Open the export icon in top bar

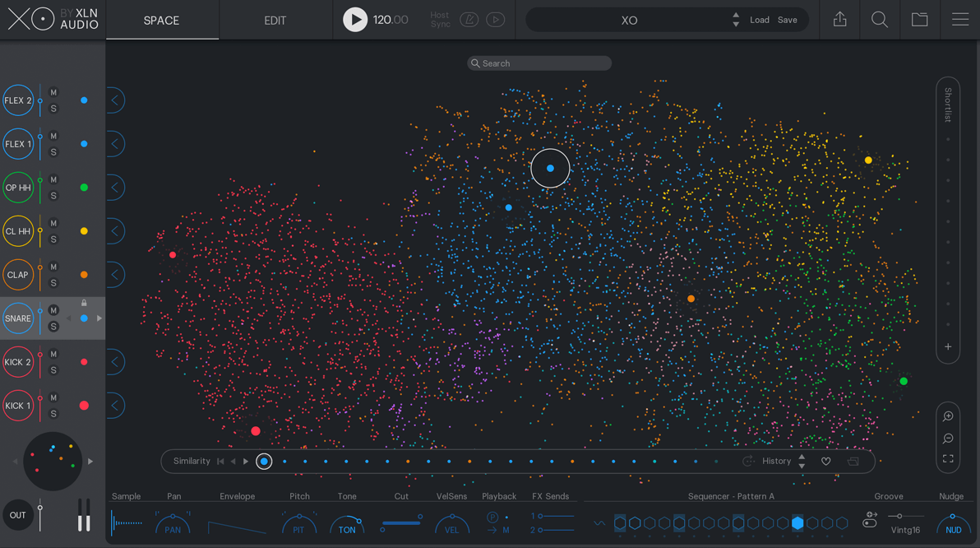(x=839, y=20)
